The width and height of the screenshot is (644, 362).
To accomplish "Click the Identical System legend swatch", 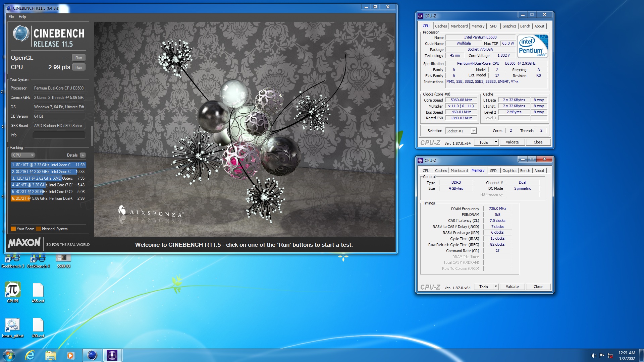I will coord(38,229).
